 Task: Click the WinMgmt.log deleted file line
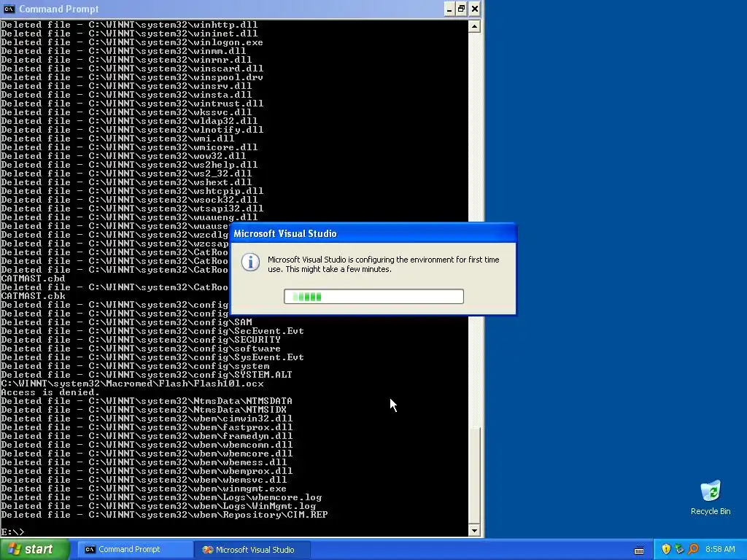point(158,506)
